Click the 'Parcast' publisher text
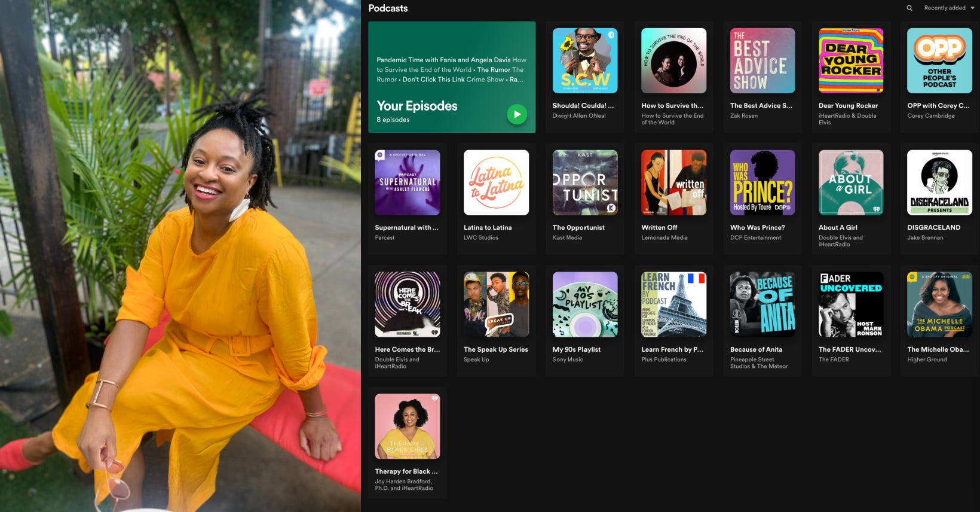Image resolution: width=980 pixels, height=512 pixels. pyautogui.click(x=385, y=238)
